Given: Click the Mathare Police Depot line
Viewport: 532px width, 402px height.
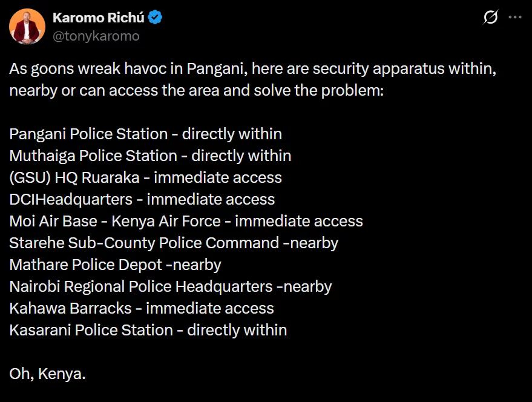Looking at the screenshot, I should click(115, 265).
